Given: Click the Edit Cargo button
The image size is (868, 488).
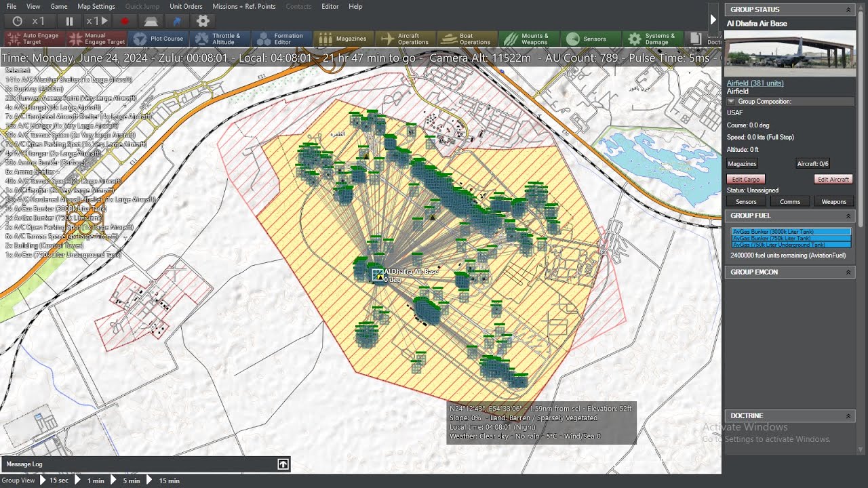Looking at the screenshot, I should click(746, 179).
